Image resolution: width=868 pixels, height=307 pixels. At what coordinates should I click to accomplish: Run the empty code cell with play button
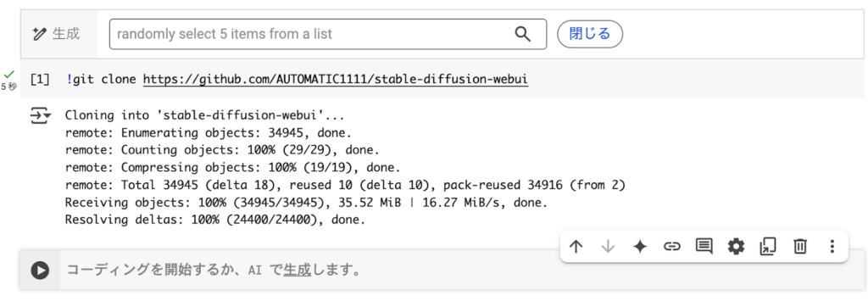point(40,271)
